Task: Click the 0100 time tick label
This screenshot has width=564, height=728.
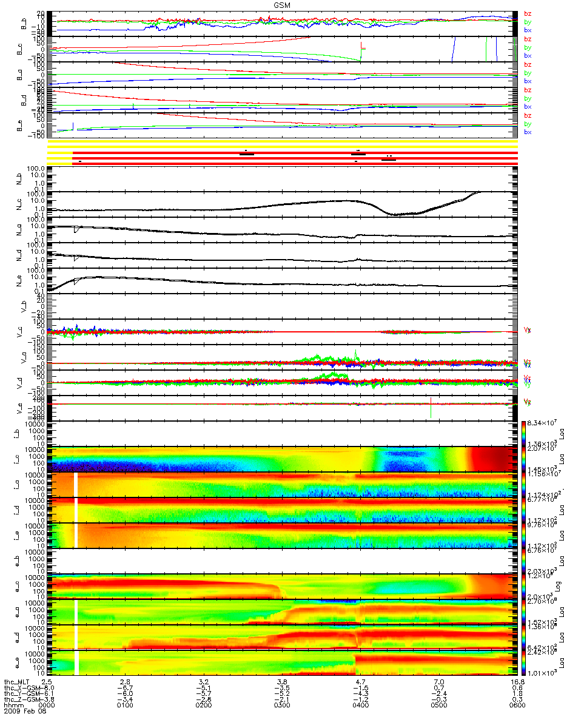Action: 126,706
